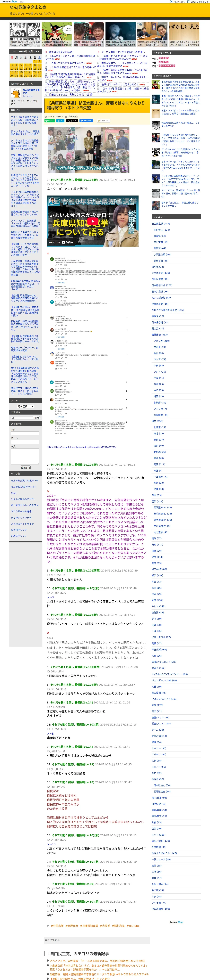Open なんでも実況(ジュピター) link

click(24, 481)
